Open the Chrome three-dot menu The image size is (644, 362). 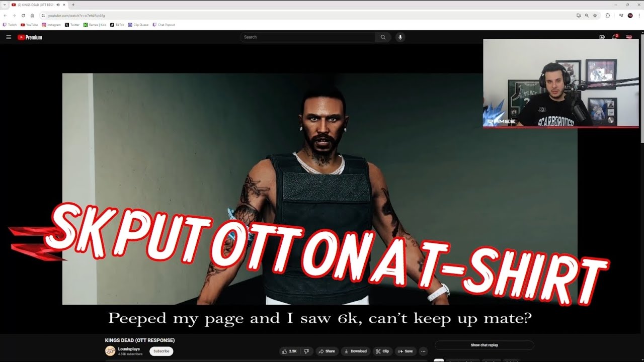pyautogui.click(x=639, y=16)
